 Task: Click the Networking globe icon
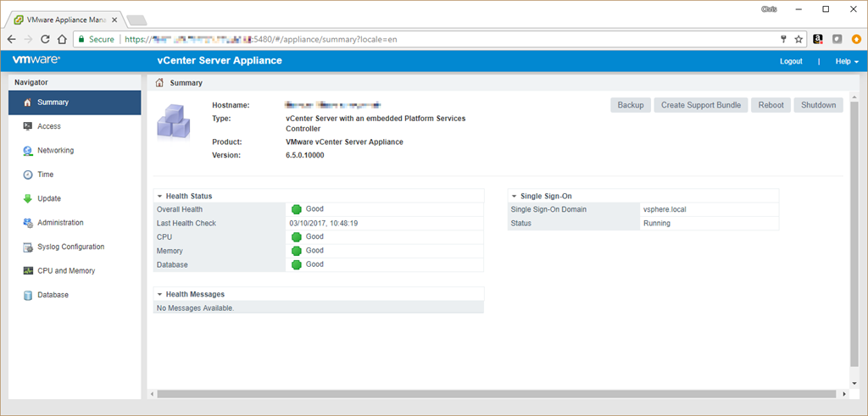[x=28, y=151]
